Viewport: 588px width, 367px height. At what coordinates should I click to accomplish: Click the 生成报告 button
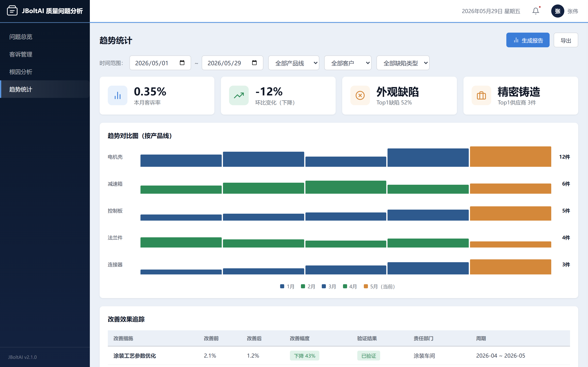click(528, 40)
